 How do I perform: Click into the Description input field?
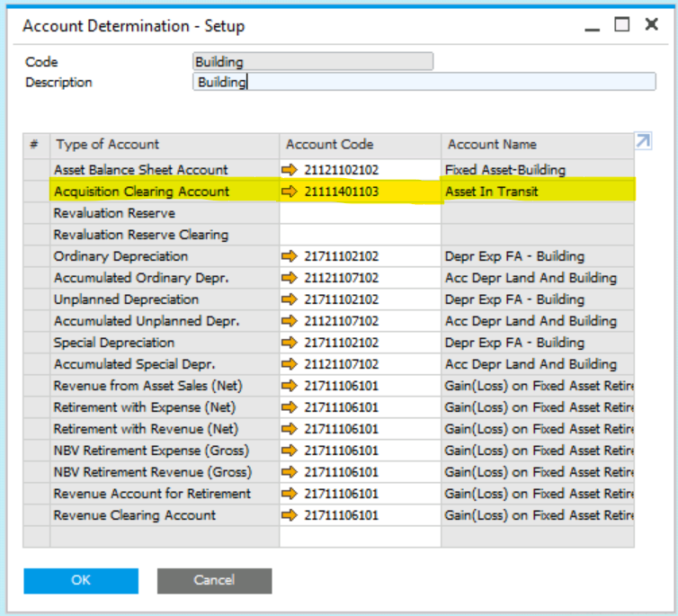[x=424, y=82]
